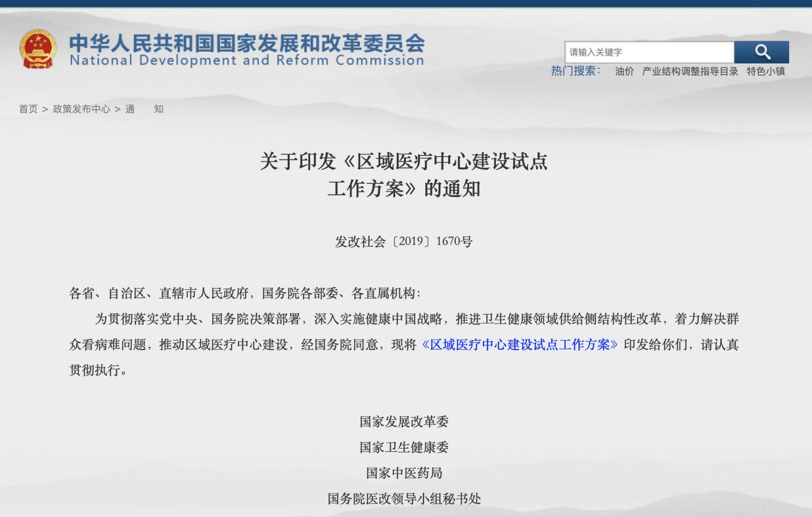Image resolution: width=812 pixels, height=517 pixels.
Task: Click the signatory 国家卫生健康委
Action: click(x=404, y=447)
